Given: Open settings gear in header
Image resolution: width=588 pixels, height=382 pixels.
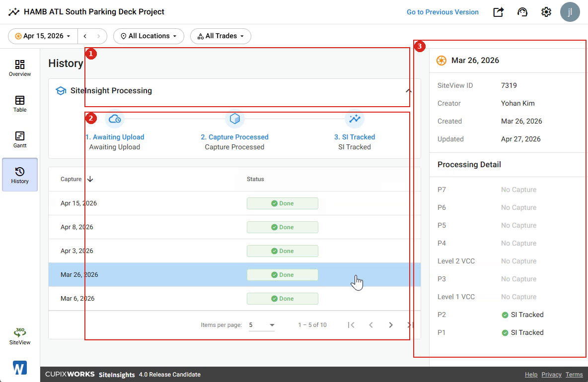Looking at the screenshot, I should tap(546, 12).
